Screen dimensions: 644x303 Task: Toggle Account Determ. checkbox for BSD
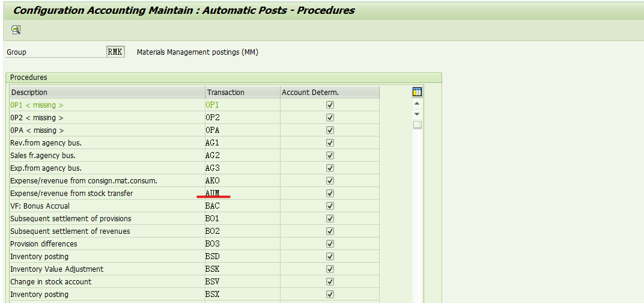[330, 257]
